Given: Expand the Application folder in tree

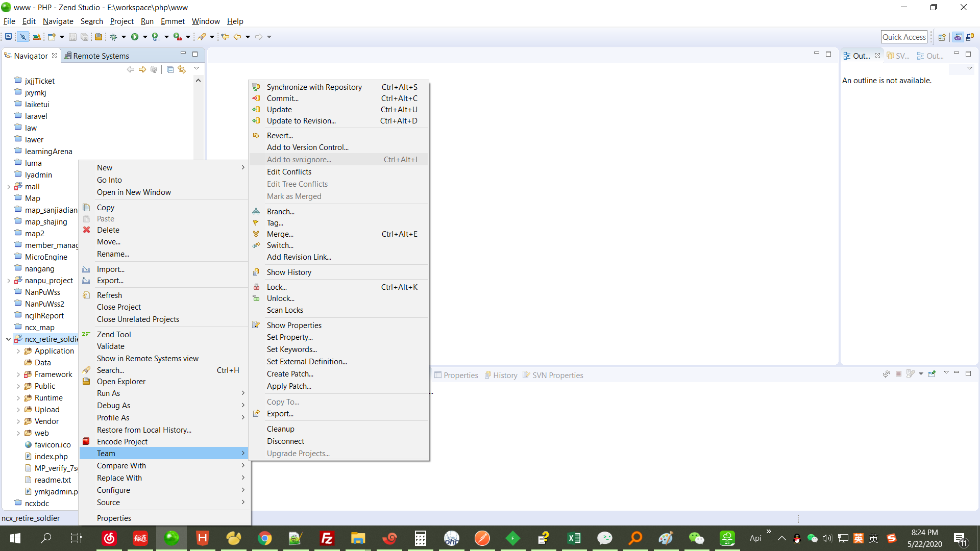Looking at the screenshot, I should coord(18,351).
